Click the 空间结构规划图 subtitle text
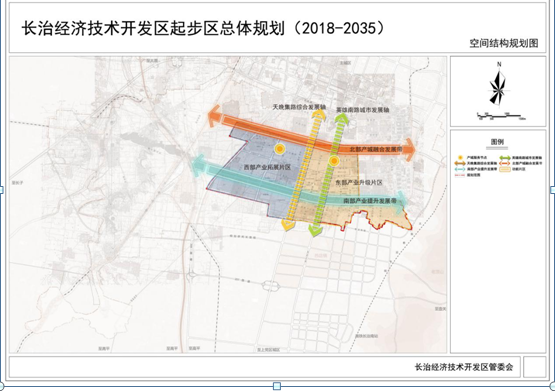 tap(504, 43)
